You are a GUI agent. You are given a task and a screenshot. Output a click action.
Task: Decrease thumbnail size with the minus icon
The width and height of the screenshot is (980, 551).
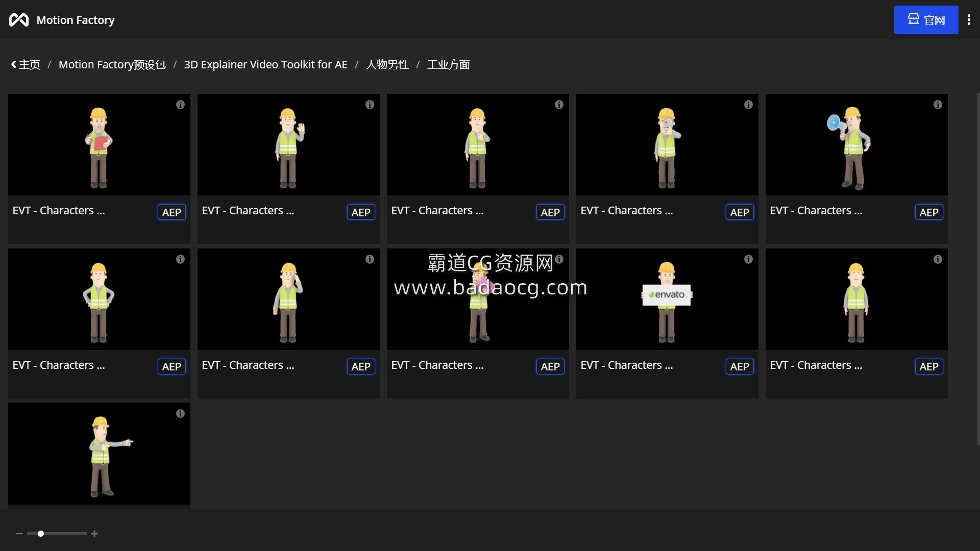point(19,534)
